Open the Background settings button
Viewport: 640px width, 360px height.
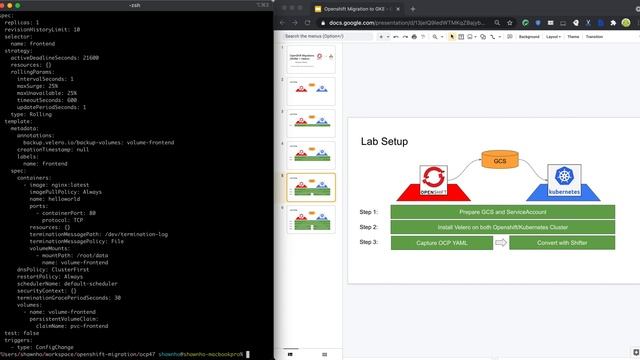tap(529, 37)
